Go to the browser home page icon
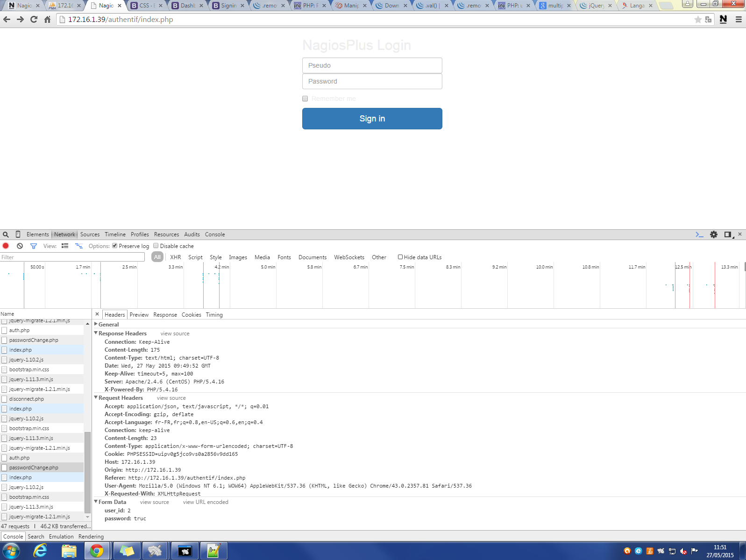746x560 pixels. click(x=47, y=20)
